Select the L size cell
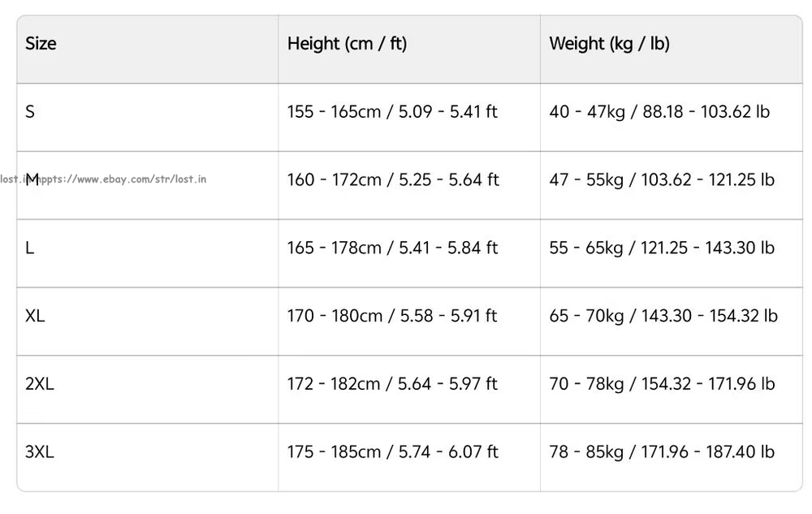This screenshot has height=514, width=812. pos(30,248)
